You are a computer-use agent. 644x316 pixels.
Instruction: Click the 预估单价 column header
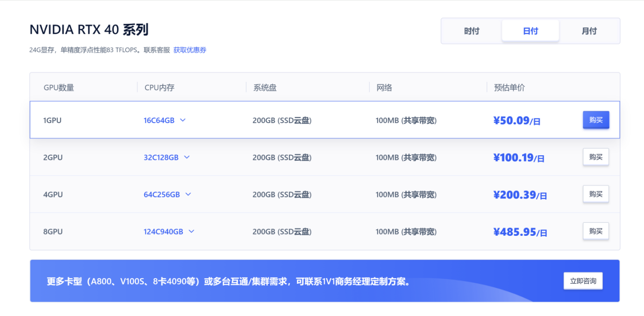(x=510, y=87)
